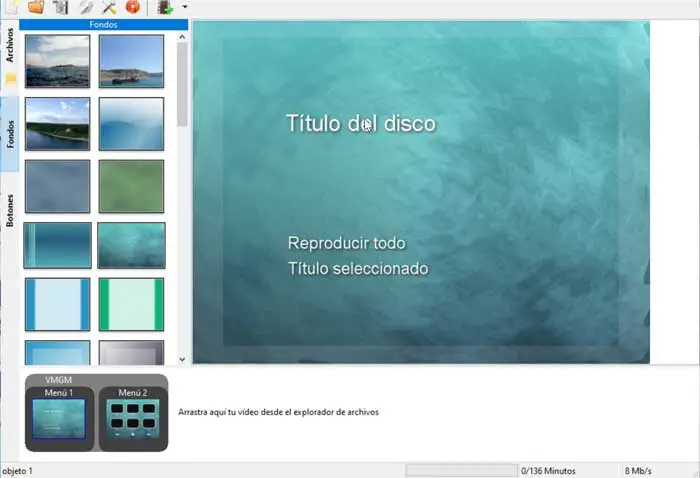Click the backgrounds list scroll-up arrow
The image size is (700, 478).
click(182, 37)
